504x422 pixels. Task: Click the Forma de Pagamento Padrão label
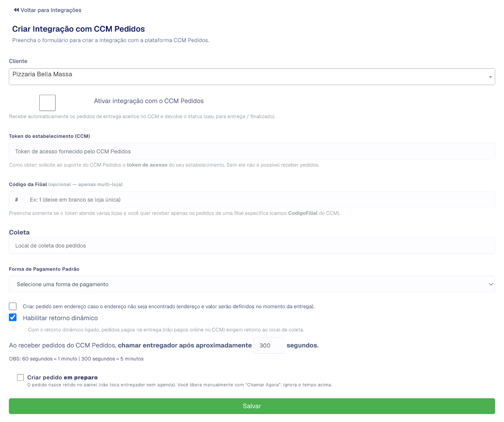pyautogui.click(x=44, y=269)
